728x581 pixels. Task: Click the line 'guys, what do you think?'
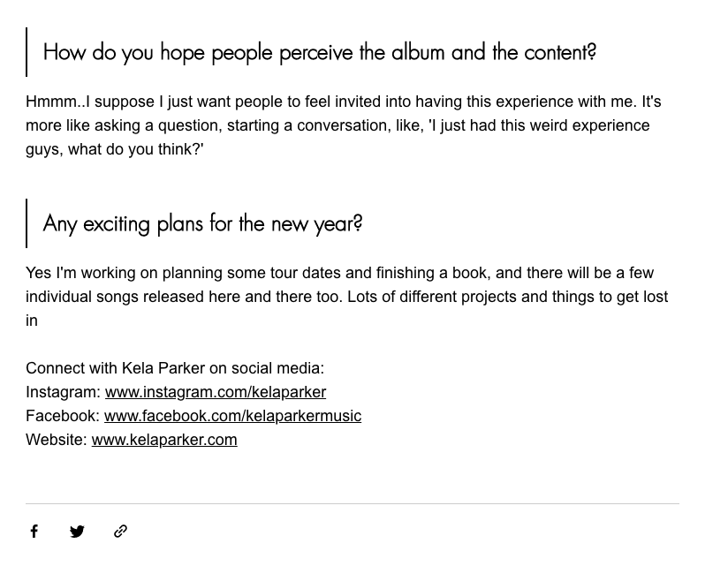(x=115, y=149)
